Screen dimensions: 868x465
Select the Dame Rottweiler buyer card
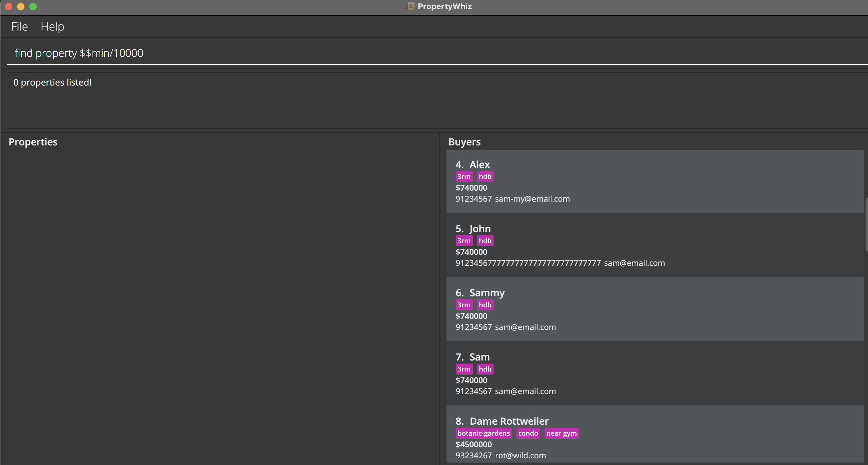point(655,435)
